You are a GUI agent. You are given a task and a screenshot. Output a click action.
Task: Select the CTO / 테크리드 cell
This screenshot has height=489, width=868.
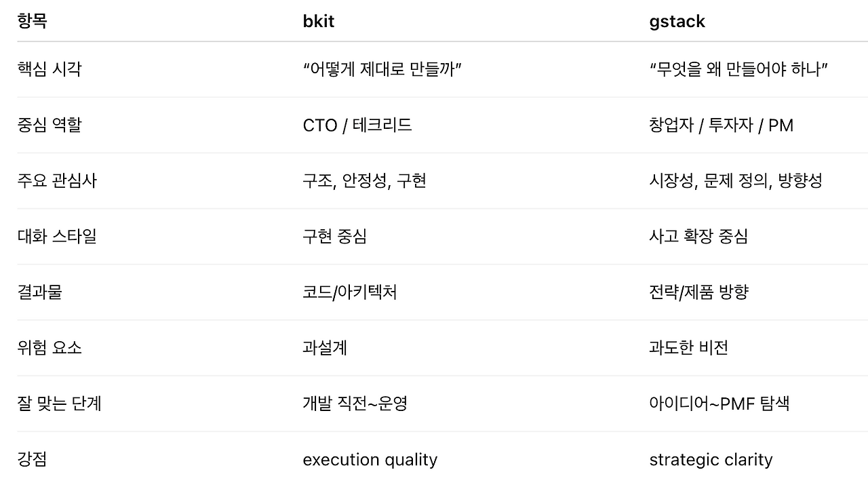357,125
